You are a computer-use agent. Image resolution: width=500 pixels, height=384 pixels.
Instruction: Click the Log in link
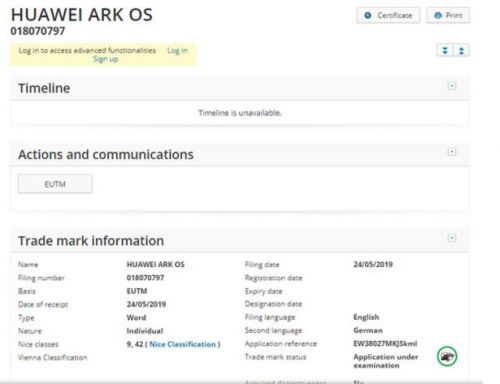click(x=177, y=50)
